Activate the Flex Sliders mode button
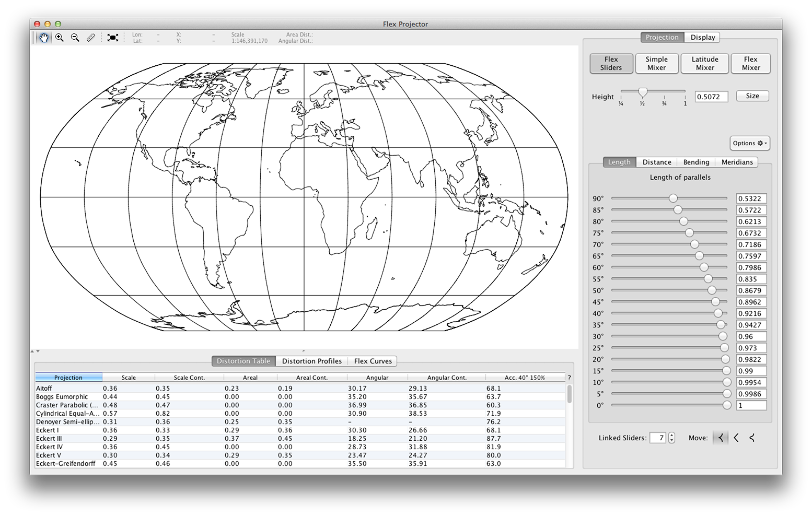 [611, 64]
